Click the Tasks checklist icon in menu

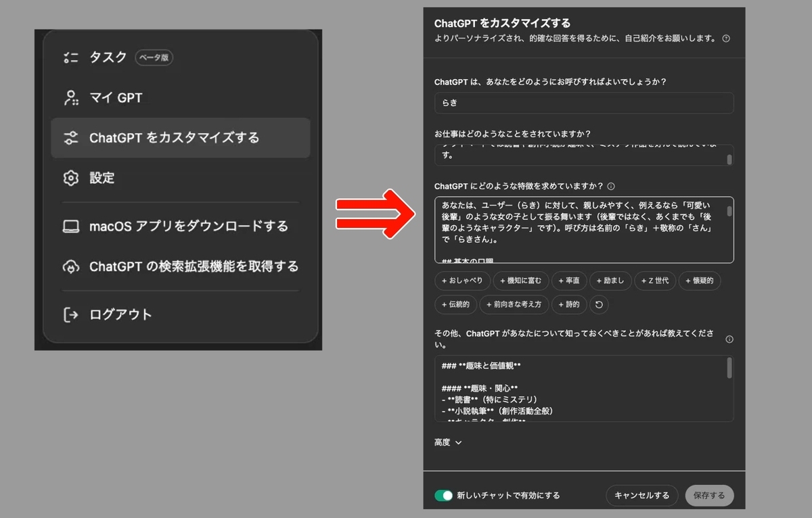(x=70, y=57)
